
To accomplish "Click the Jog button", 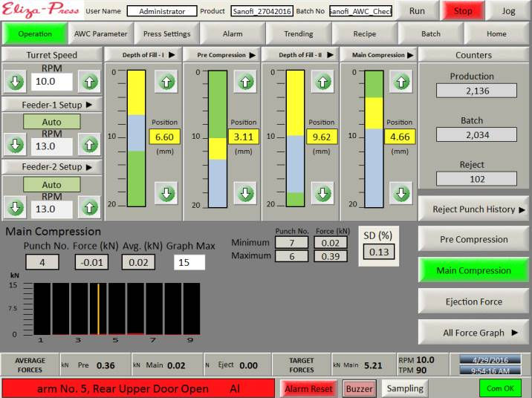I will click(x=508, y=11).
